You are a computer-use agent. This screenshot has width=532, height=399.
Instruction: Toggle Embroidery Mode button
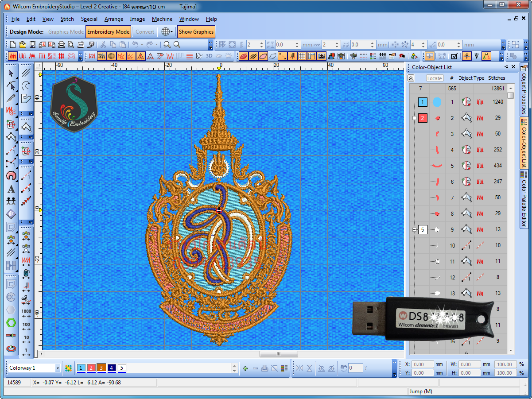(x=109, y=32)
